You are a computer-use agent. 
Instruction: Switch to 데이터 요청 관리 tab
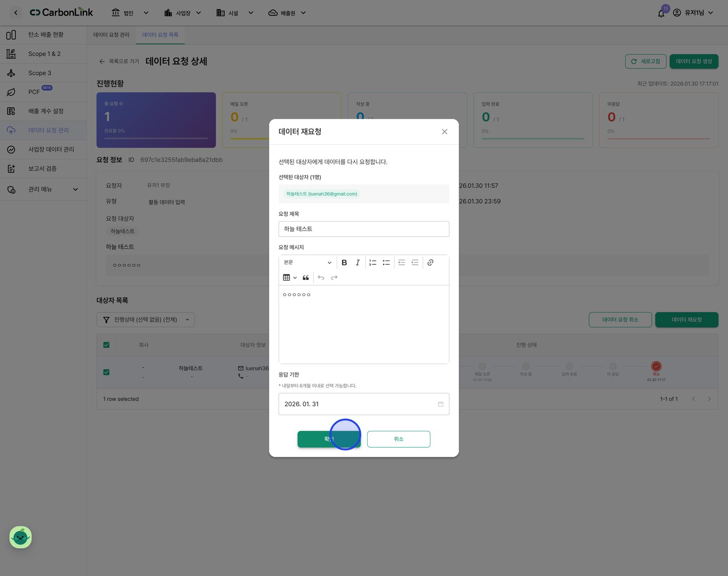111,35
